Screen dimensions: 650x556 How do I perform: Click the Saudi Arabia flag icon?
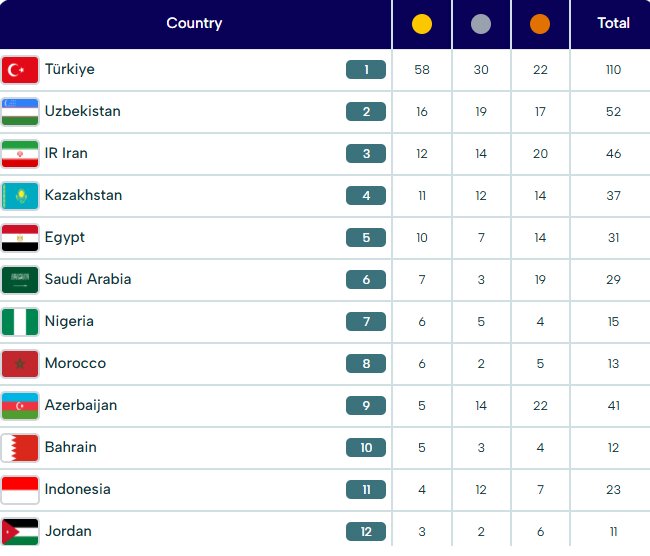(20, 280)
